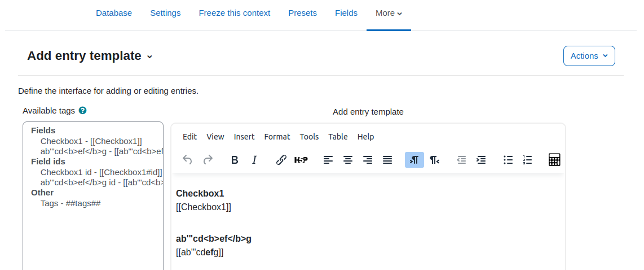644x270 pixels.
Task: Apply italic formatting via toolbar
Action: pyautogui.click(x=254, y=160)
